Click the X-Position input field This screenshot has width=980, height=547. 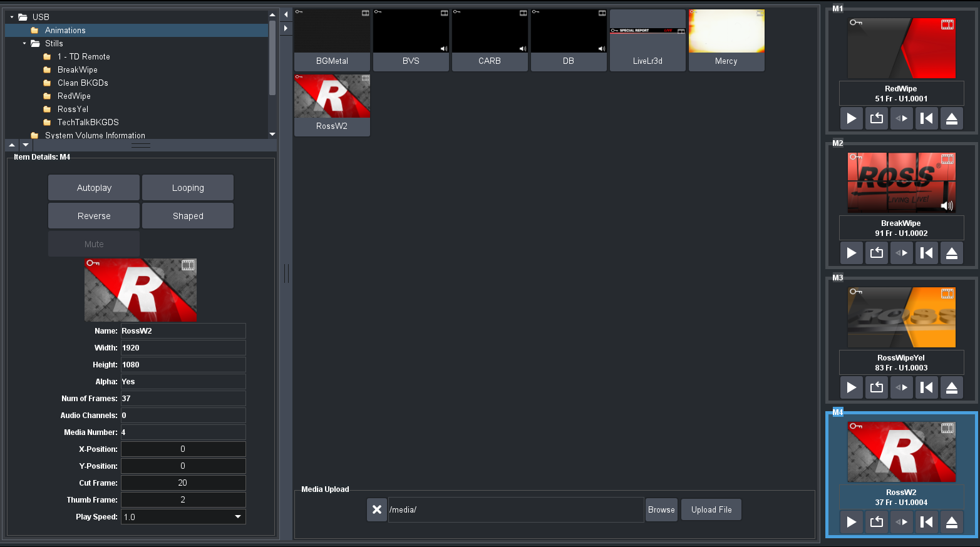coord(183,449)
